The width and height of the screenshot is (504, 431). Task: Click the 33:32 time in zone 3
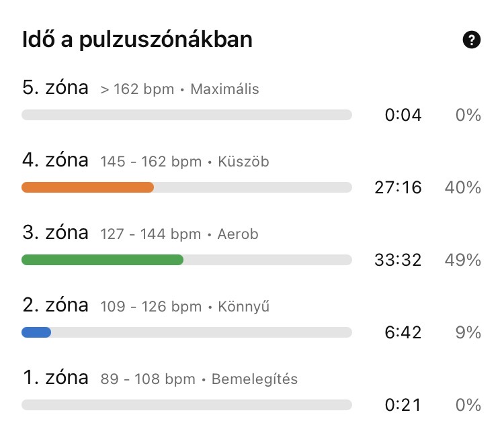tap(398, 260)
